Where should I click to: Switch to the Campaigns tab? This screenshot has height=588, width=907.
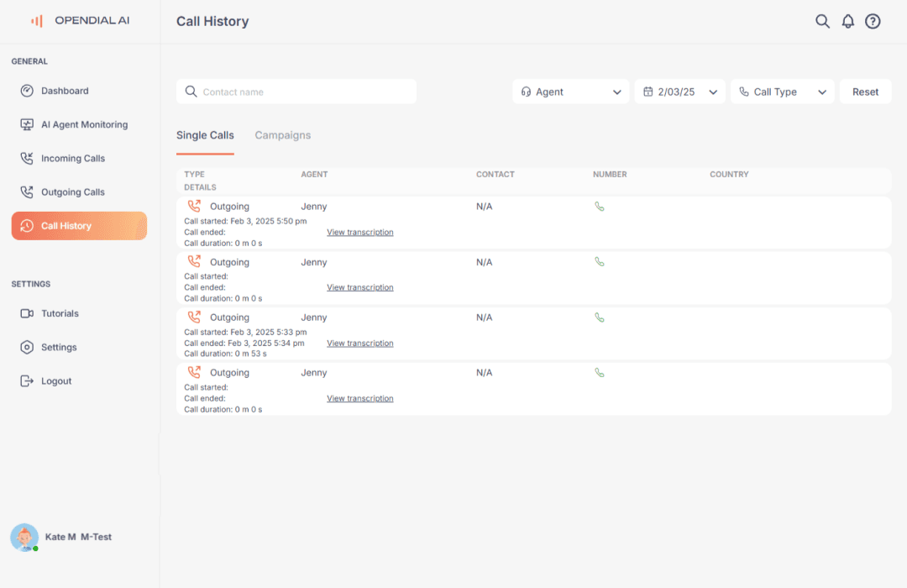(x=282, y=134)
